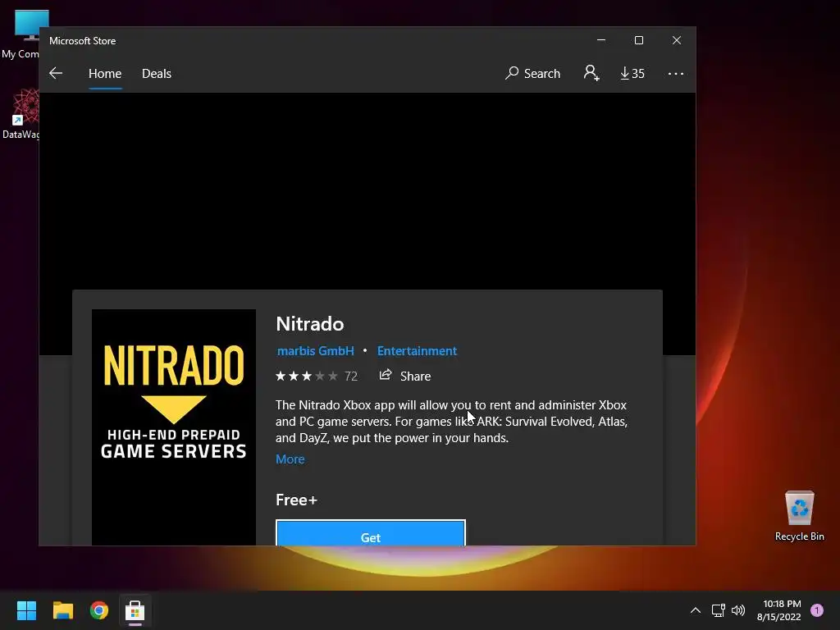
Task: Open Search in Microsoft Store
Action: click(x=532, y=73)
